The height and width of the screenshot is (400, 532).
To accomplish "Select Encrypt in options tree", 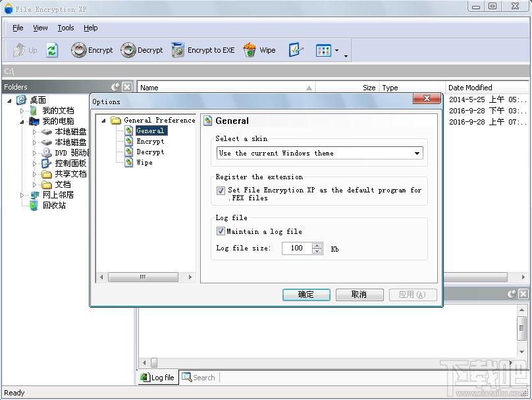I will 150,141.
